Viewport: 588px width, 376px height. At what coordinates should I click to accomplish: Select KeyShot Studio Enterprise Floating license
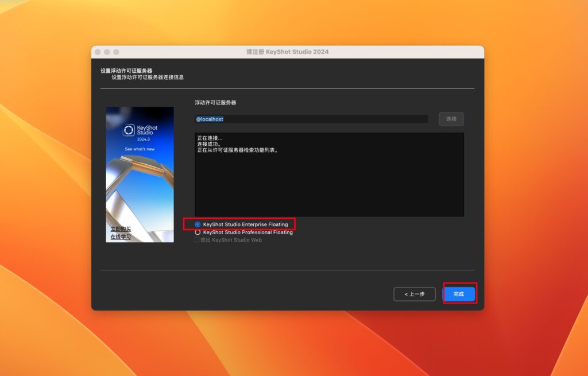pos(198,225)
